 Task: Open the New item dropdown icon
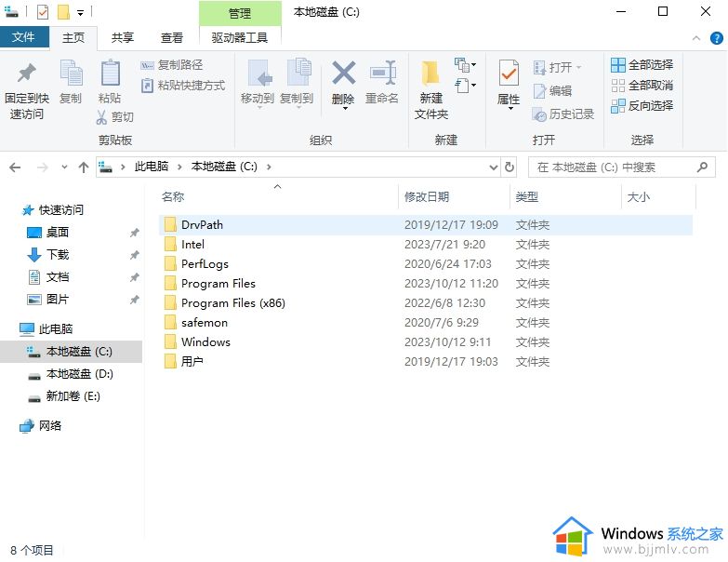click(465, 65)
